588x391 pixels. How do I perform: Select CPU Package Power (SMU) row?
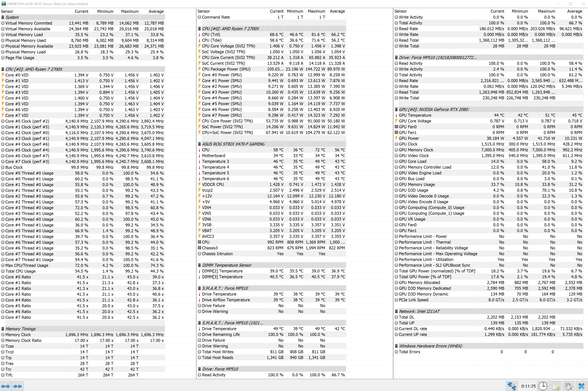[x=226, y=69]
